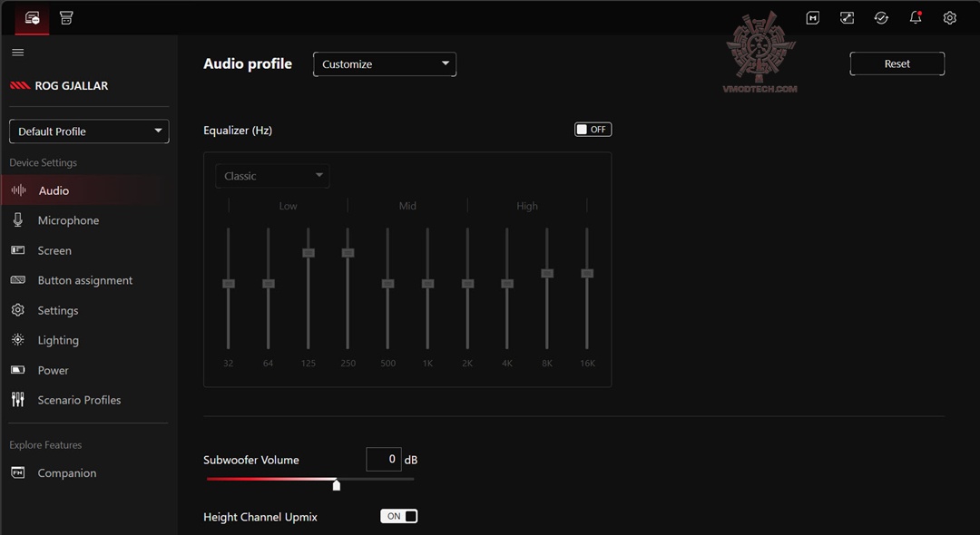The height and width of the screenshot is (535, 980).
Task: Click the Microphone icon in sidebar
Action: (x=17, y=219)
